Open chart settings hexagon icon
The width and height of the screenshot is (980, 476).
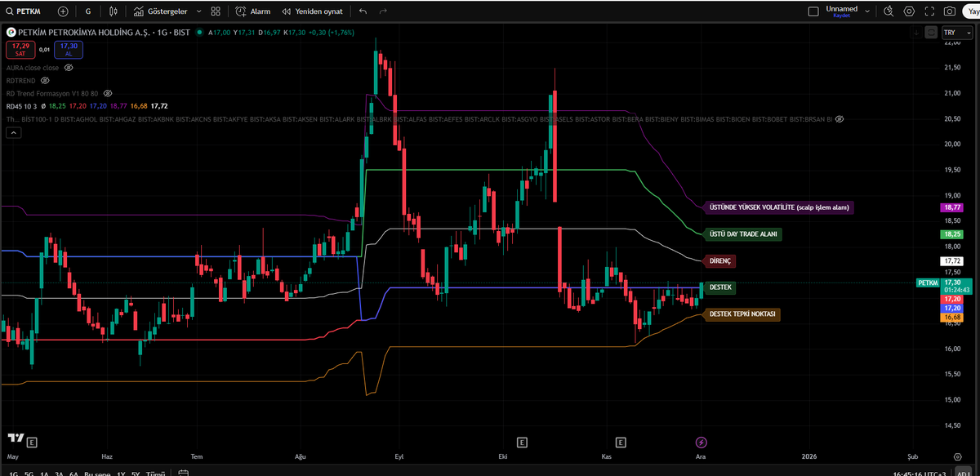(x=909, y=11)
